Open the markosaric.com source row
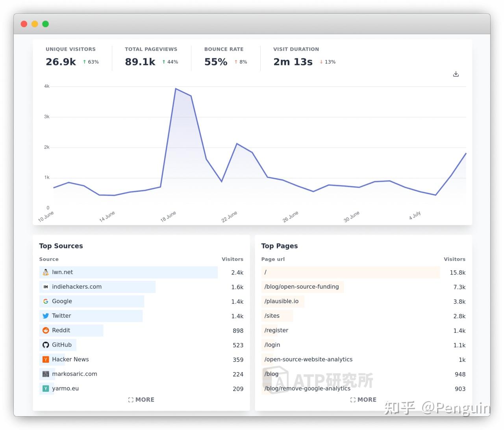Viewport: 504px width, 430px height. click(141, 374)
